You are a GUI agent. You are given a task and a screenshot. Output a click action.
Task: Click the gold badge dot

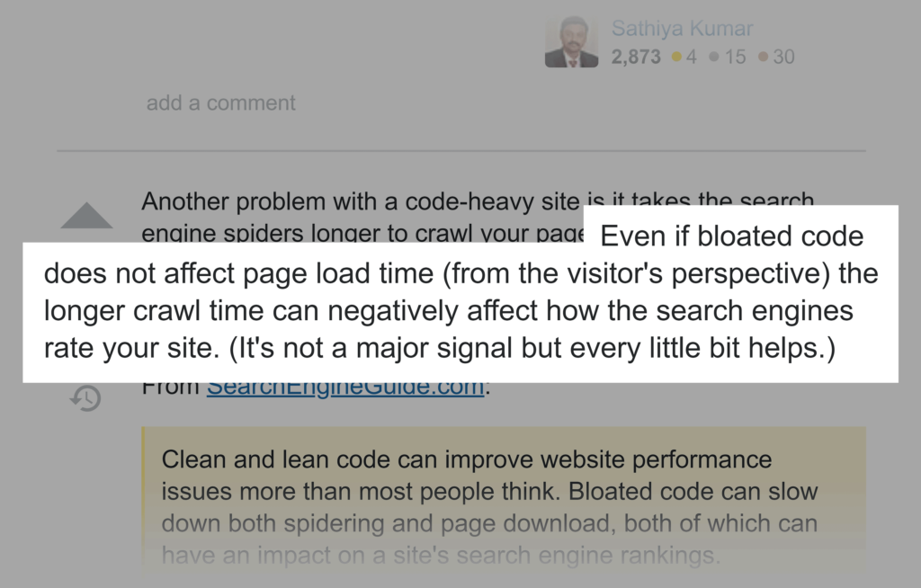pyautogui.click(x=676, y=58)
